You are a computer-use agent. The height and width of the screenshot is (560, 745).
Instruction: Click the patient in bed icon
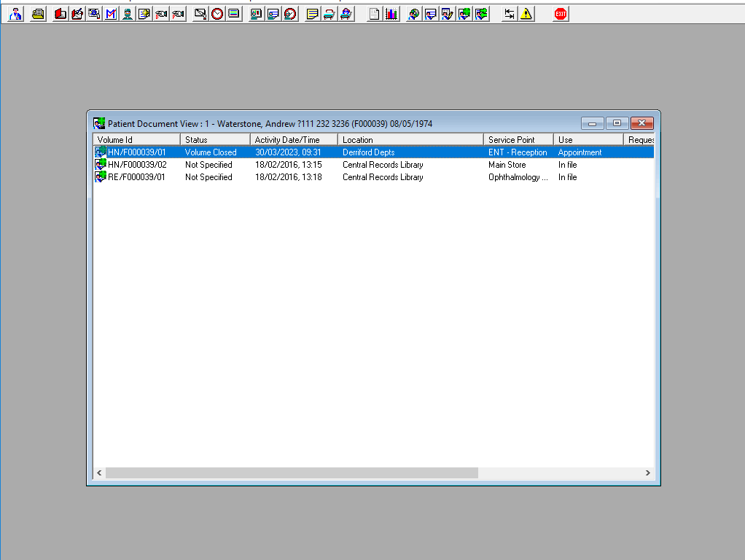[346, 14]
